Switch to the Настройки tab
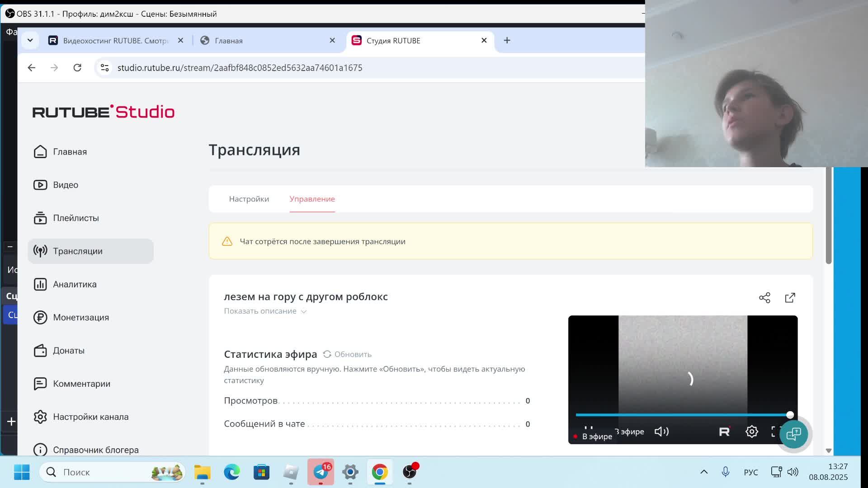 (x=249, y=199)
